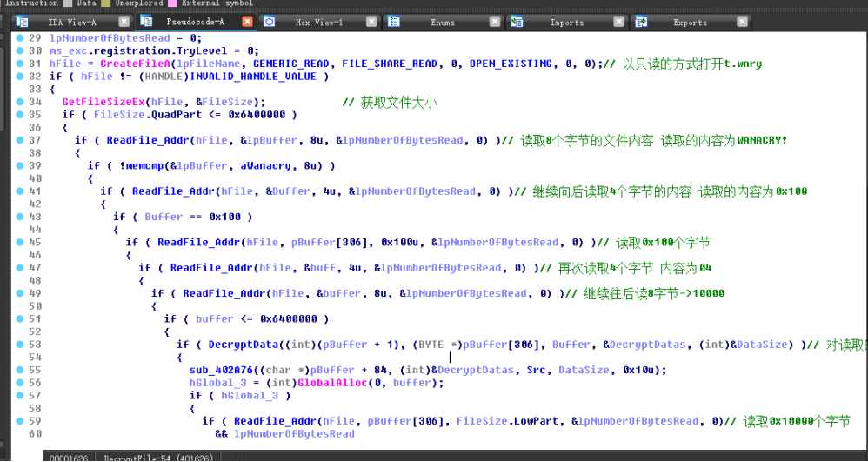The width and height of the screenshot is (868, 462).
Task: Toggle breakpoint dot on line 37
Action: (x=20, y=139)
